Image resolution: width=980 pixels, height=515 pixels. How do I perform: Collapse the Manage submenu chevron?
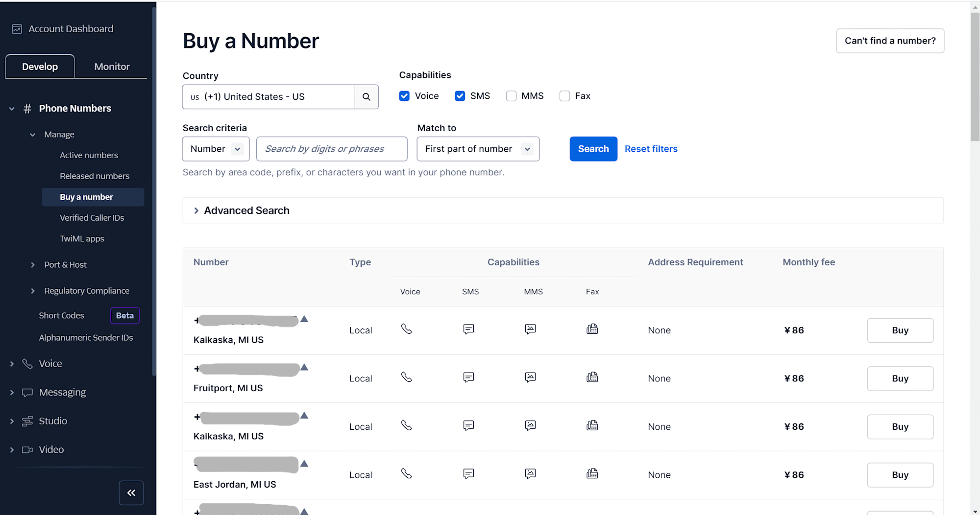[32, 135]
